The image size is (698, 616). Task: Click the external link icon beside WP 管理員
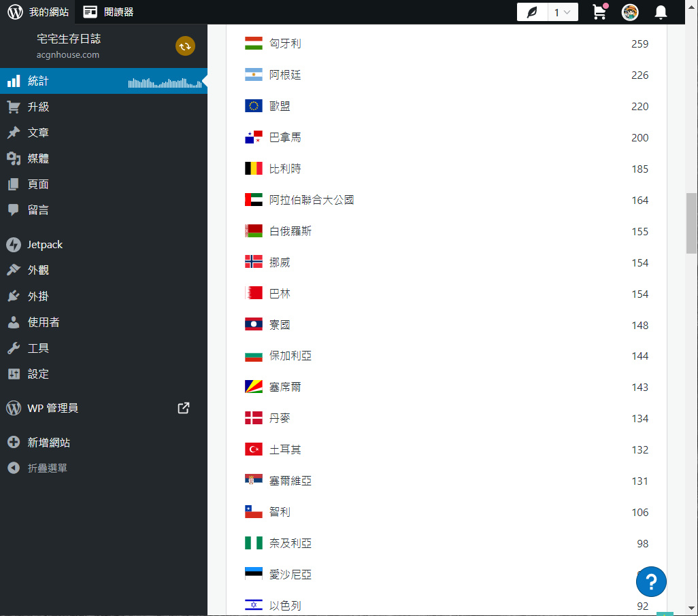coord(184,408)
